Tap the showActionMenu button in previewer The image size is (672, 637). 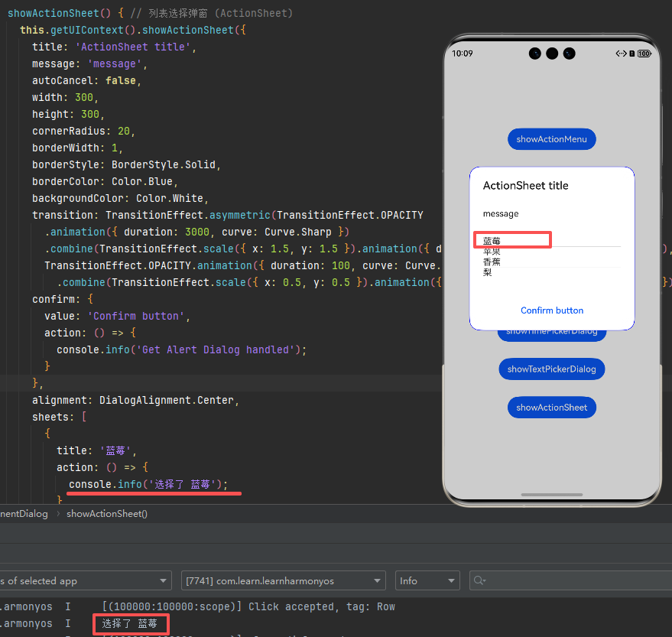[551, 139]
